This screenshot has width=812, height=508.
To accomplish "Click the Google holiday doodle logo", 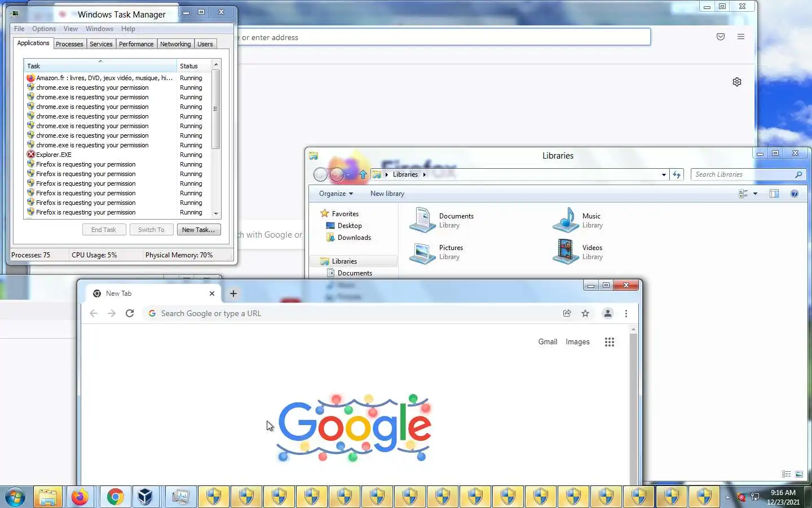I will pos(355,428).
